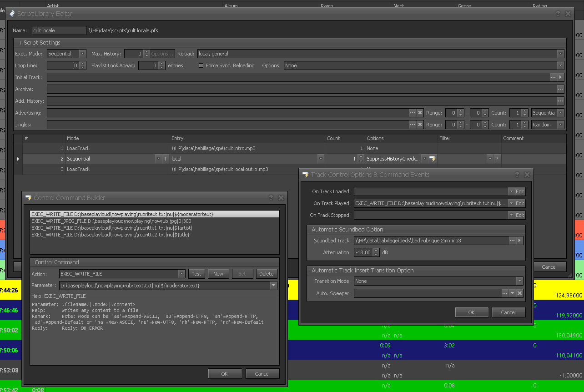The image size is (584, 392).
Task: Browse for Soundbed Track file
Action: click(x=512, y=241)
